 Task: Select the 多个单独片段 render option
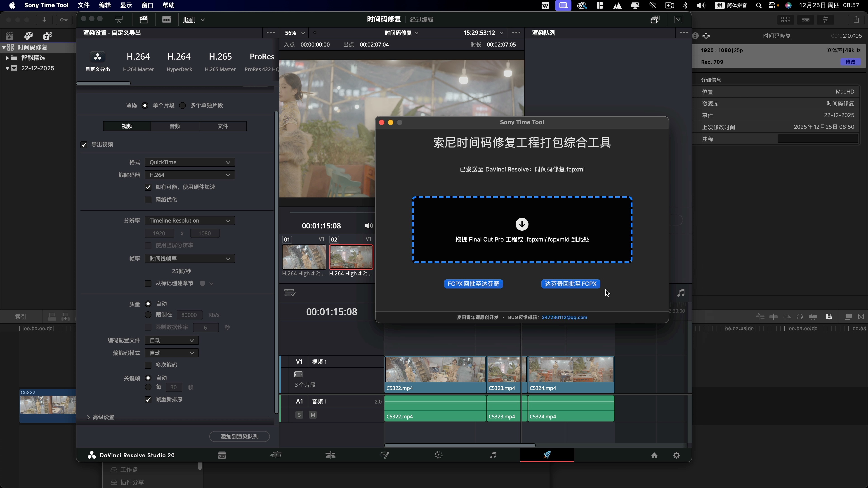click(183, 106)
